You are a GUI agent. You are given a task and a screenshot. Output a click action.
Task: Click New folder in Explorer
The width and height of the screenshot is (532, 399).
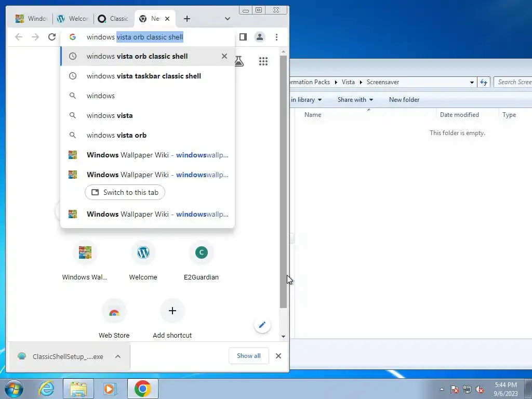[404, 100]
